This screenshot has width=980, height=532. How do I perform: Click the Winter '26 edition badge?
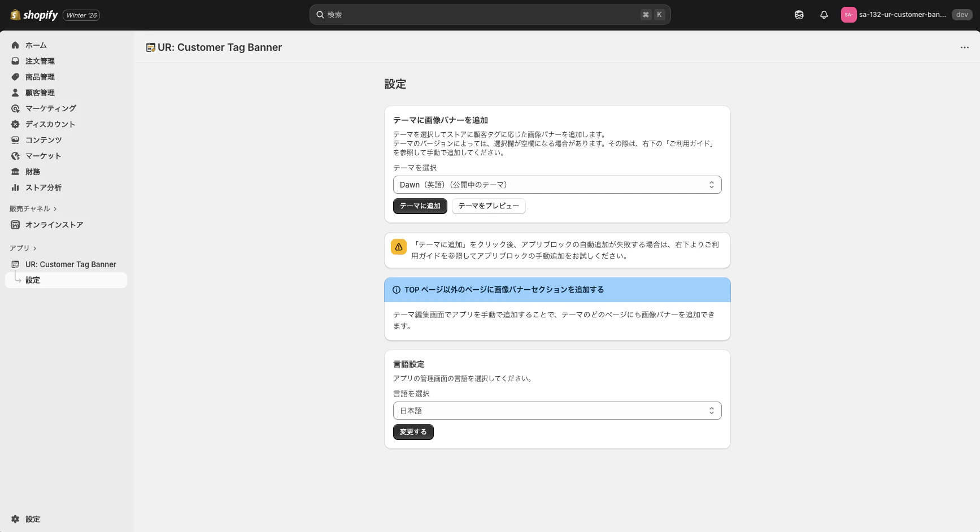tap(81, 15)
